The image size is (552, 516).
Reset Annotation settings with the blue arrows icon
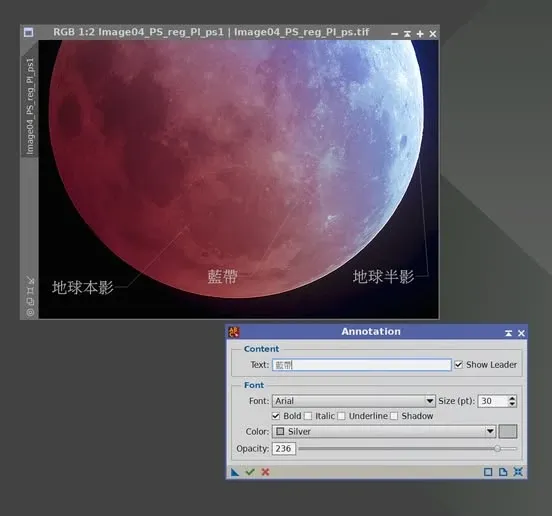[x=518, y=472]
